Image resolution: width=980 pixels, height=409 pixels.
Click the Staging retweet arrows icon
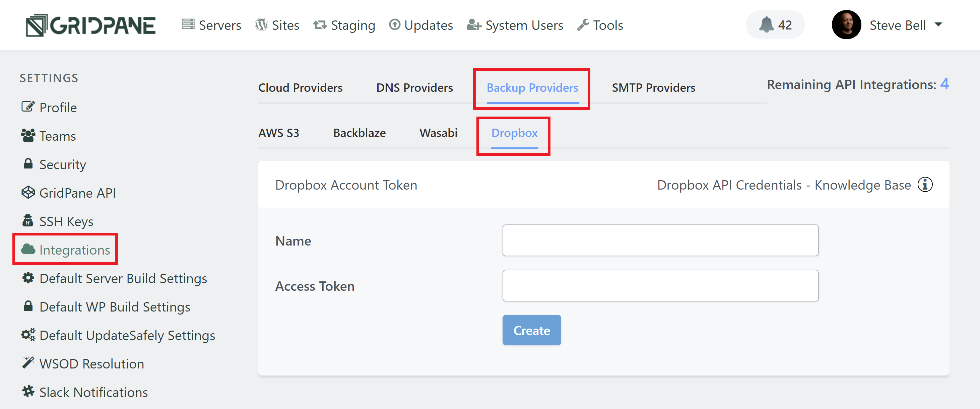coord(320,25)
